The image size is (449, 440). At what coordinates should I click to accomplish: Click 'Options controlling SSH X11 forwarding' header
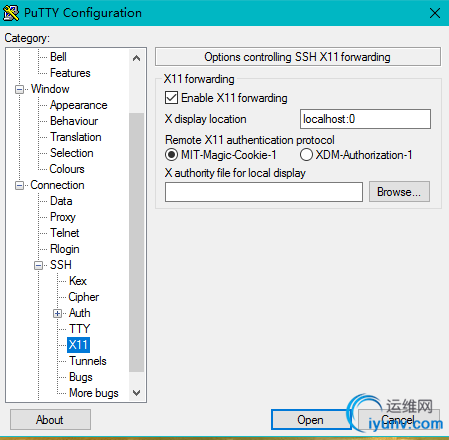297,57
